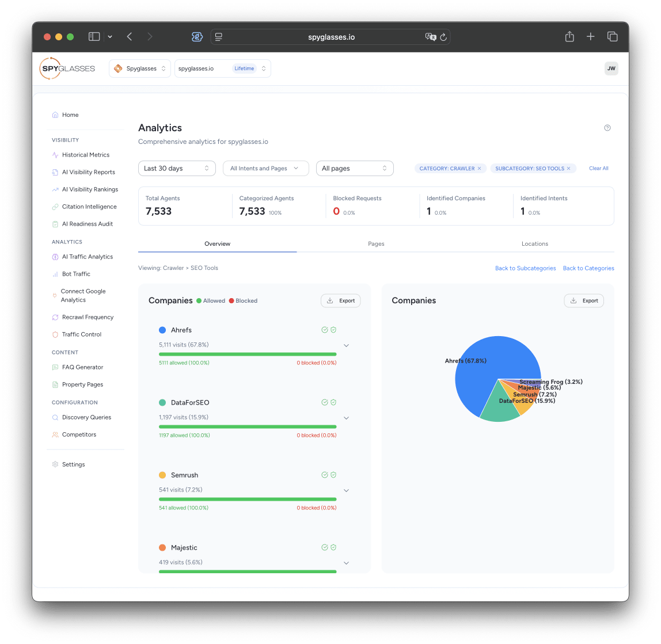Open the Safari share icon
Image resolution: width=661 pixels, height=644 pixels.
(x=569, y=37)
